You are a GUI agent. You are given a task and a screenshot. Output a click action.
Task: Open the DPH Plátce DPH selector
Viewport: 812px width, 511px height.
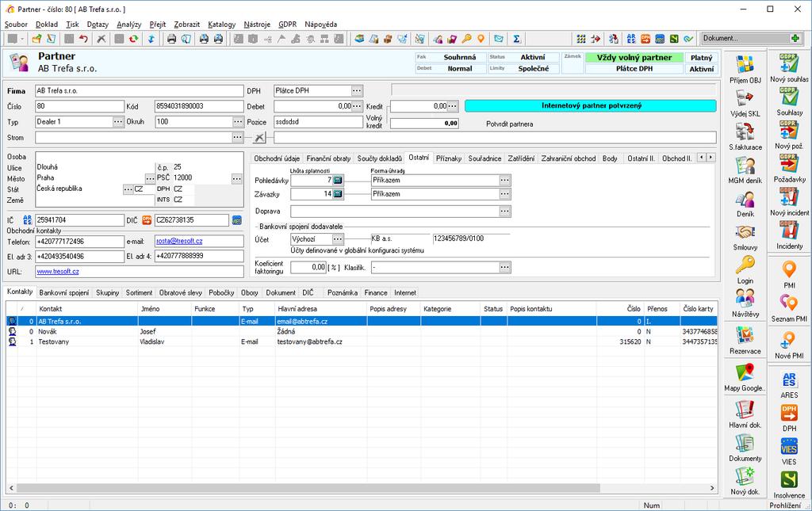(x=357, y=90)
